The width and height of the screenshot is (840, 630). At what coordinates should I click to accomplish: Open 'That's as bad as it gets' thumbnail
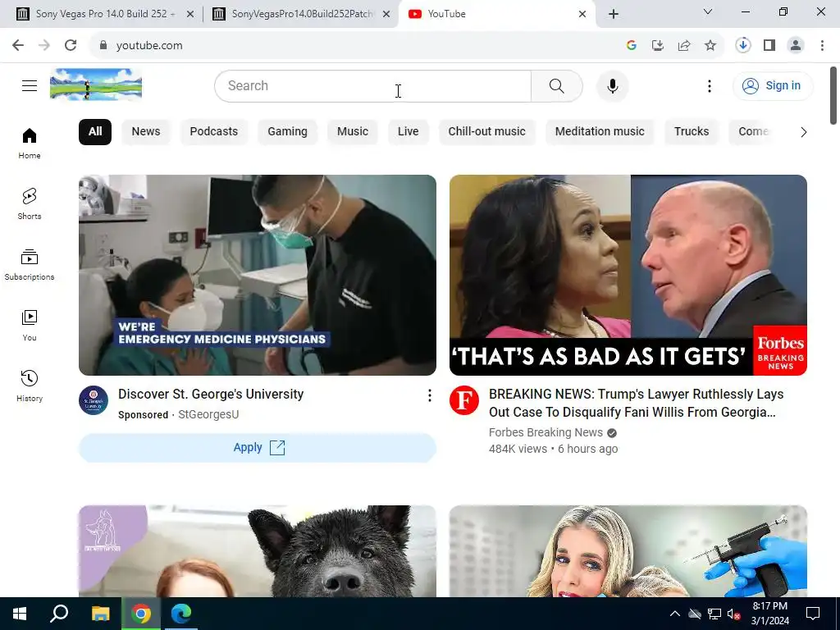(x=628, y=275)
